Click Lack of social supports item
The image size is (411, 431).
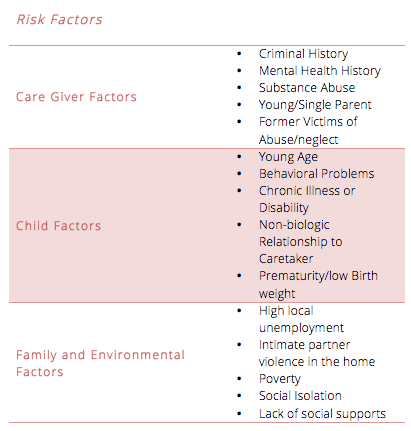[x=322, y=414]
